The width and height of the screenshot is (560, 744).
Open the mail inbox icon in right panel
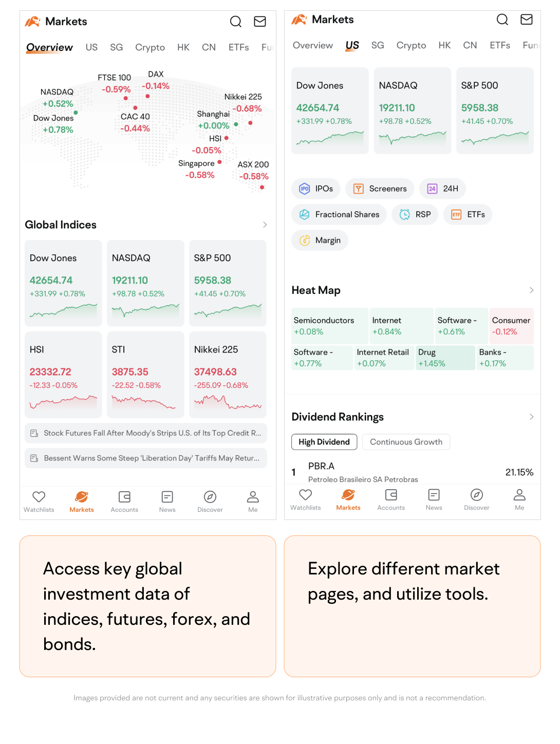(526, 20)
